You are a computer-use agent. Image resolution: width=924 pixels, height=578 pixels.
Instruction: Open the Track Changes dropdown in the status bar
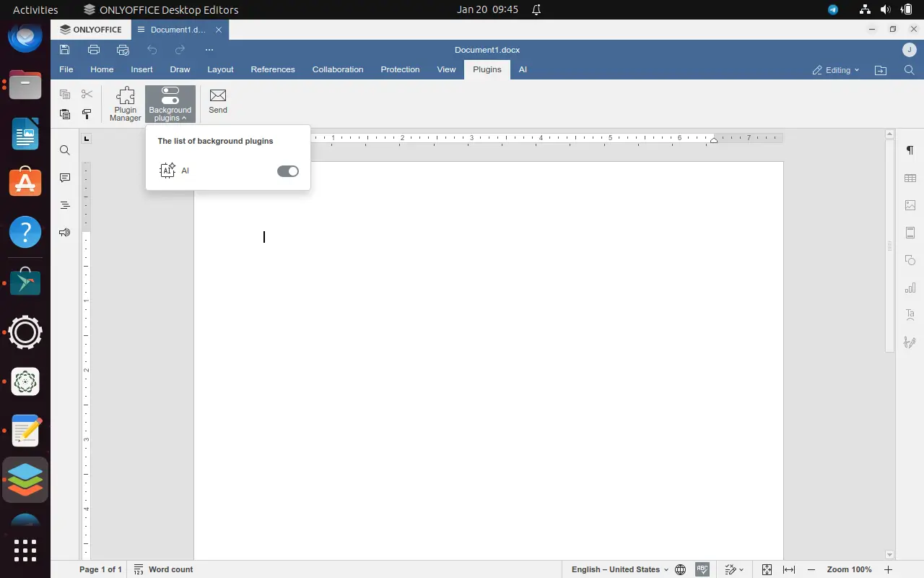(x=734, y=569)
